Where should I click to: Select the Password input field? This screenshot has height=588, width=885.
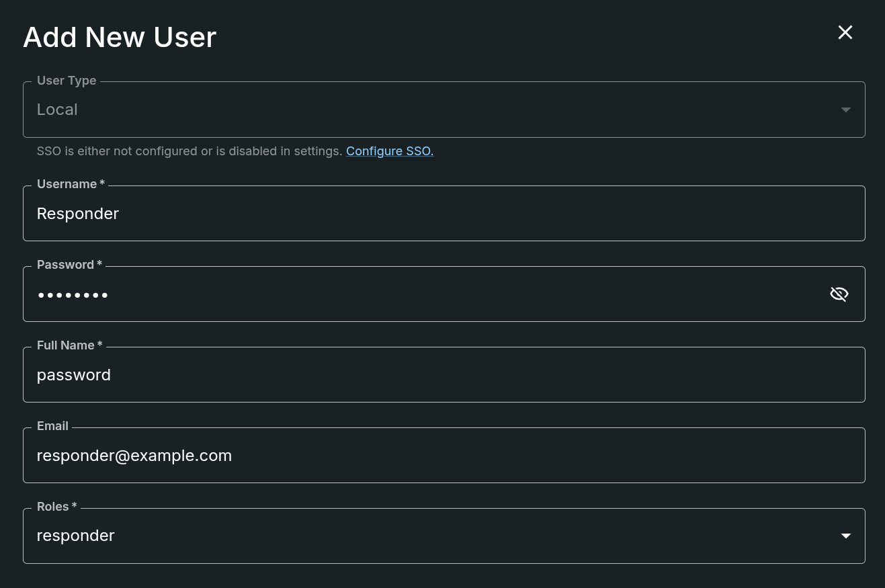pyautogui.click(x=444, y=294)
